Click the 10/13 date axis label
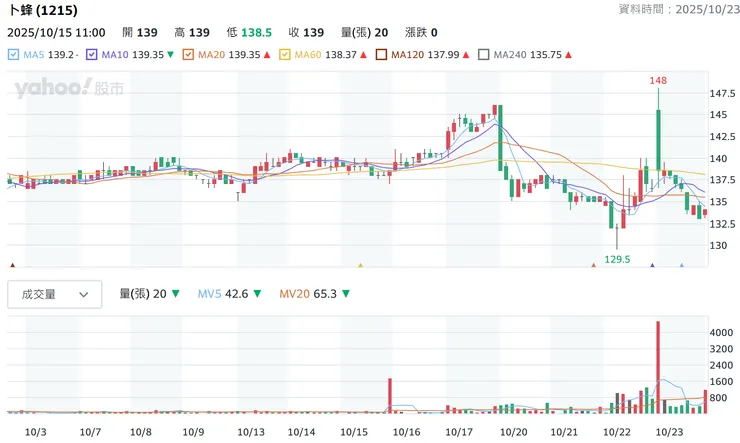 pyautogui.click(x=251, y=432)
